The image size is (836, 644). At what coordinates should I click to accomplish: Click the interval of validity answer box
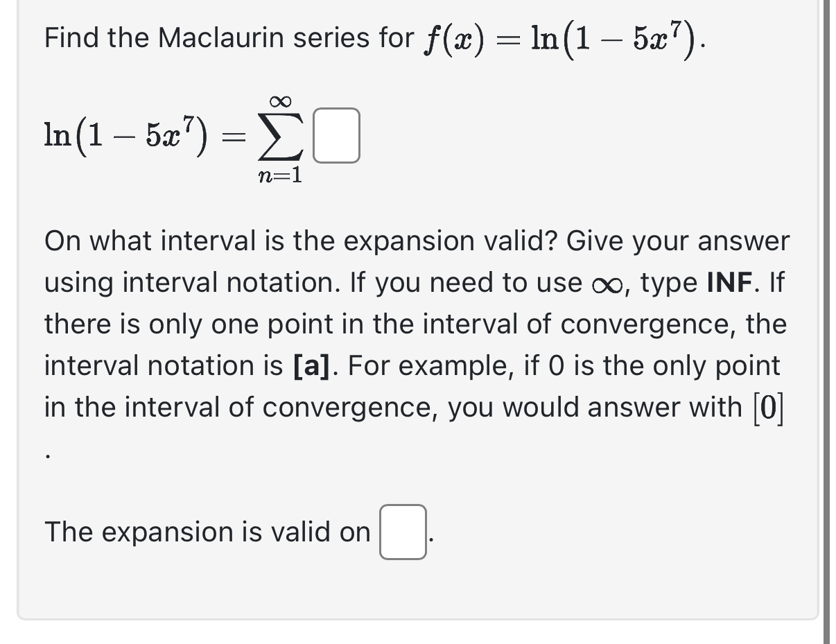pyautogui.click(x=401, y=532)
